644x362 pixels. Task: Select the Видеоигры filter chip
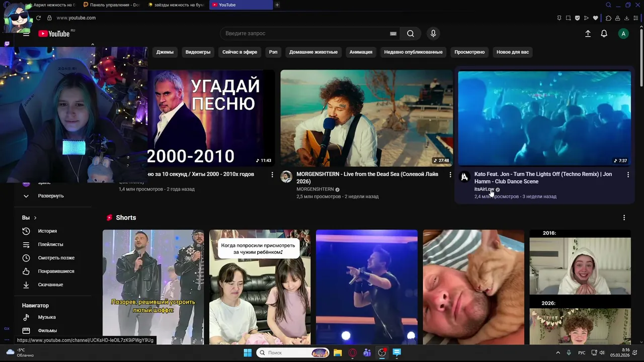click(198, 52)
